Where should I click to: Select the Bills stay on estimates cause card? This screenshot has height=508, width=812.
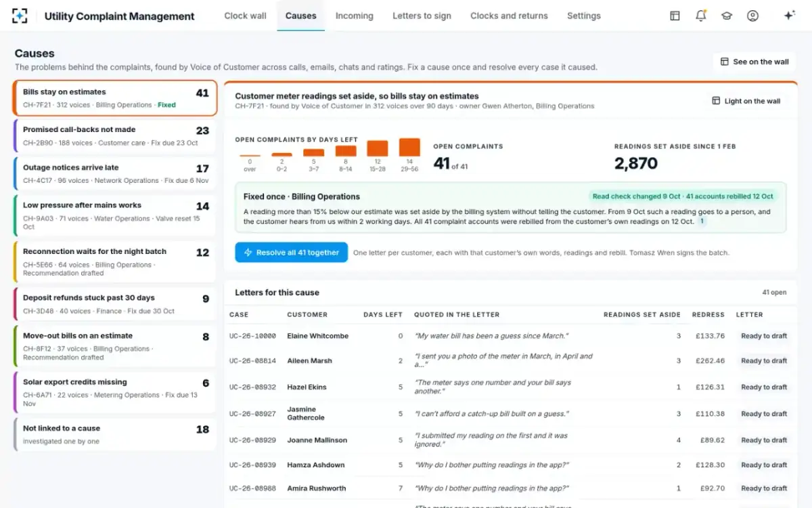point(115,98)
